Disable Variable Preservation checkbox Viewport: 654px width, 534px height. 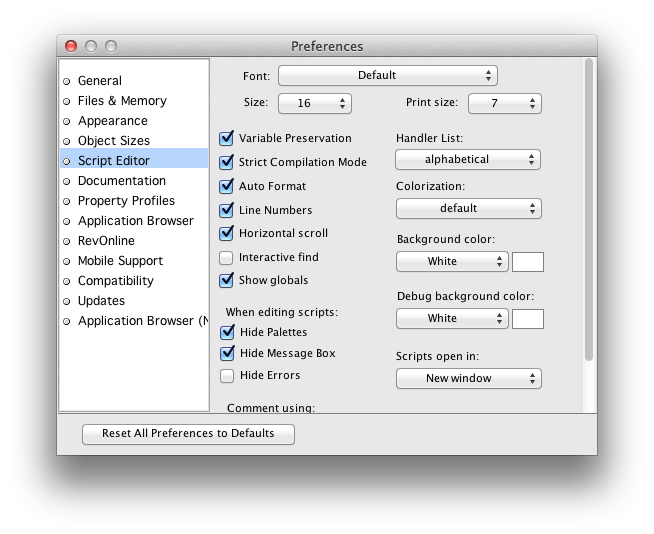coord(226,138)
